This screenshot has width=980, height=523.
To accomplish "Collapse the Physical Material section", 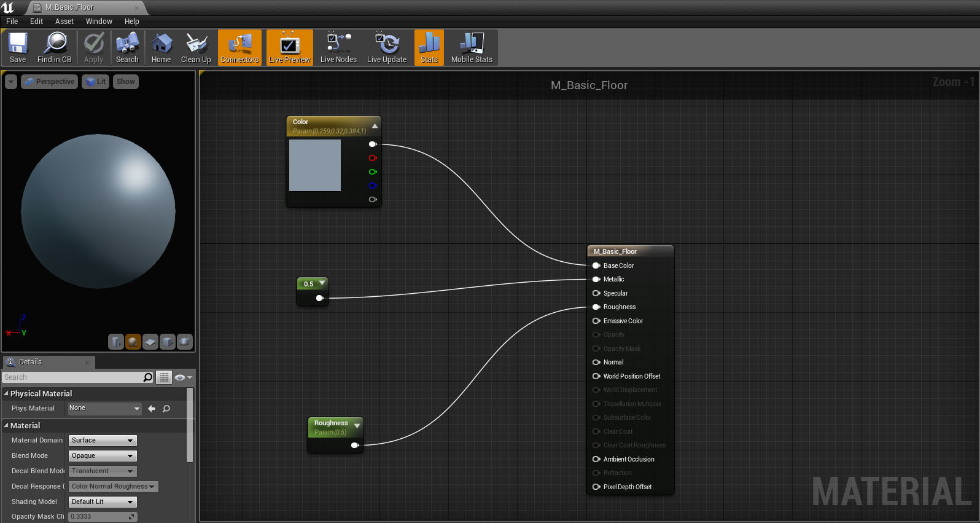I will (6, 393).
